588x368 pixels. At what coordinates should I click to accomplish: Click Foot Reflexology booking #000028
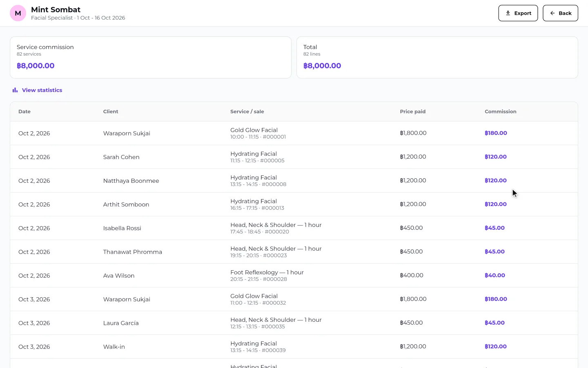pos(267,276)
